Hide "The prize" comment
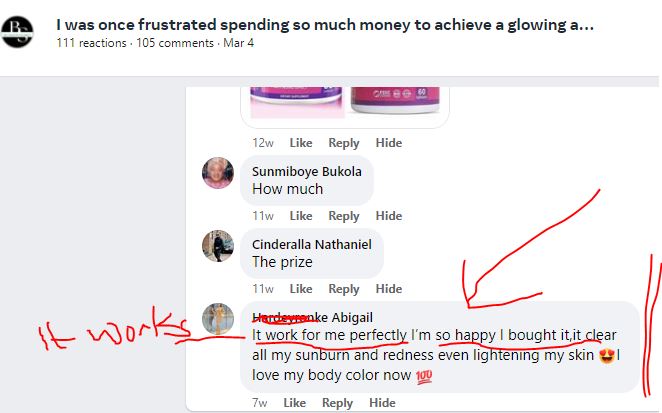Screen dimensions: 662x413 [x=389, y=289]
